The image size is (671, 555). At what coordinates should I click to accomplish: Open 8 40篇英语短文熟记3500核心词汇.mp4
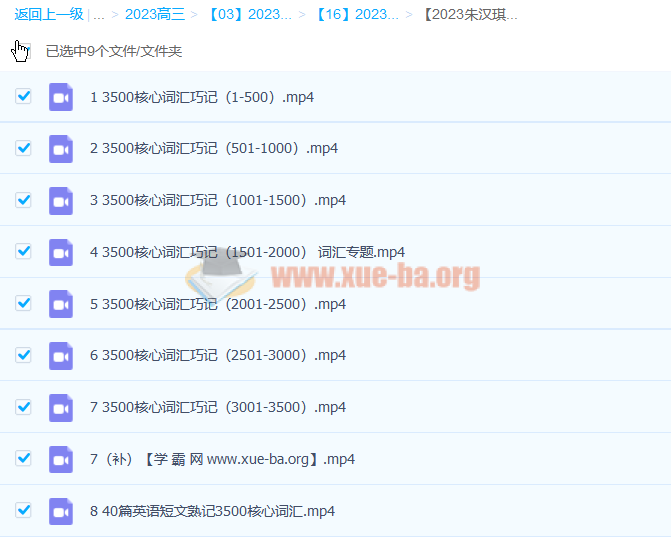pyautogui.click(x=212, y=511)
